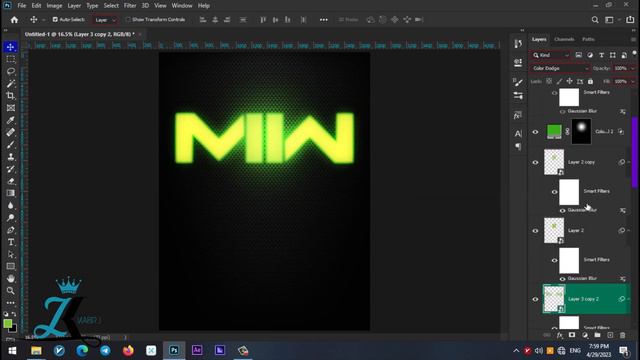The height and width of the screenshot is (360, 640).
Task: Collapse Layer 3 copy 2 smart filters
Action: 629,299
